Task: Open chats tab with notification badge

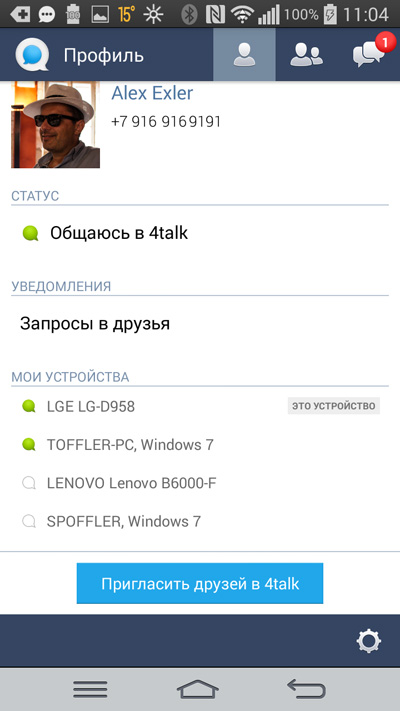Action: click(x=370, y=54)
